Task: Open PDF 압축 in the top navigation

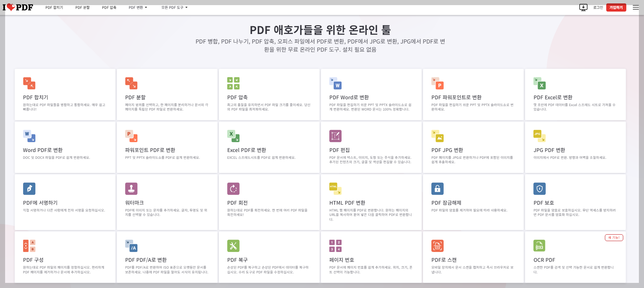Action: [x=109, y=7]
